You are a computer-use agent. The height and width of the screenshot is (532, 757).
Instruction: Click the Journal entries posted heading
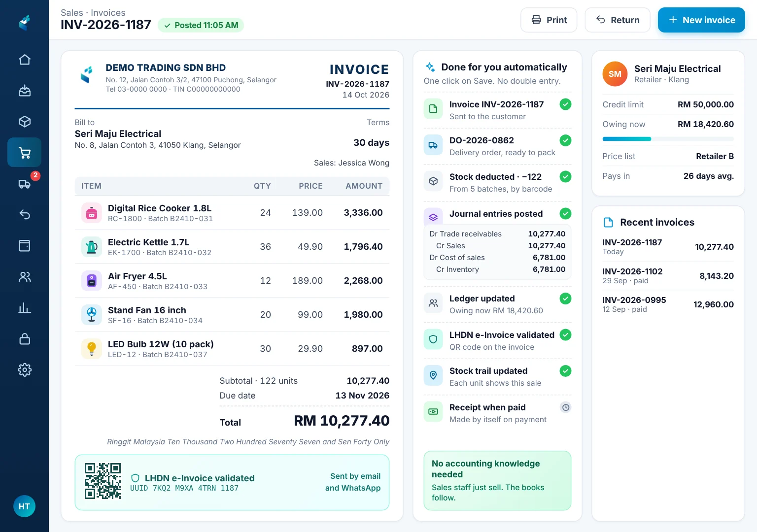point(496,214)
